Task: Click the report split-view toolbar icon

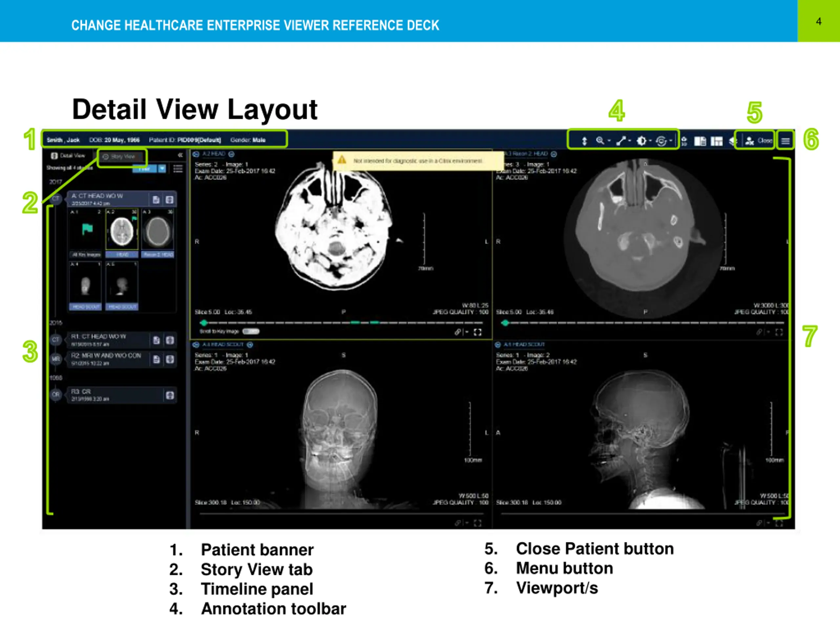Action: (700, 141)
